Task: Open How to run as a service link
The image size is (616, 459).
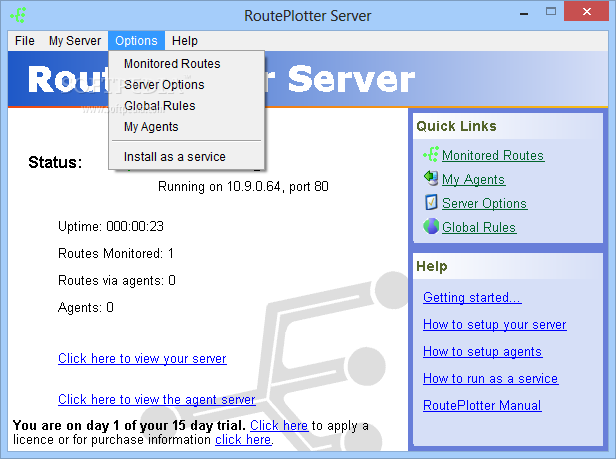Action: (491, 378)
